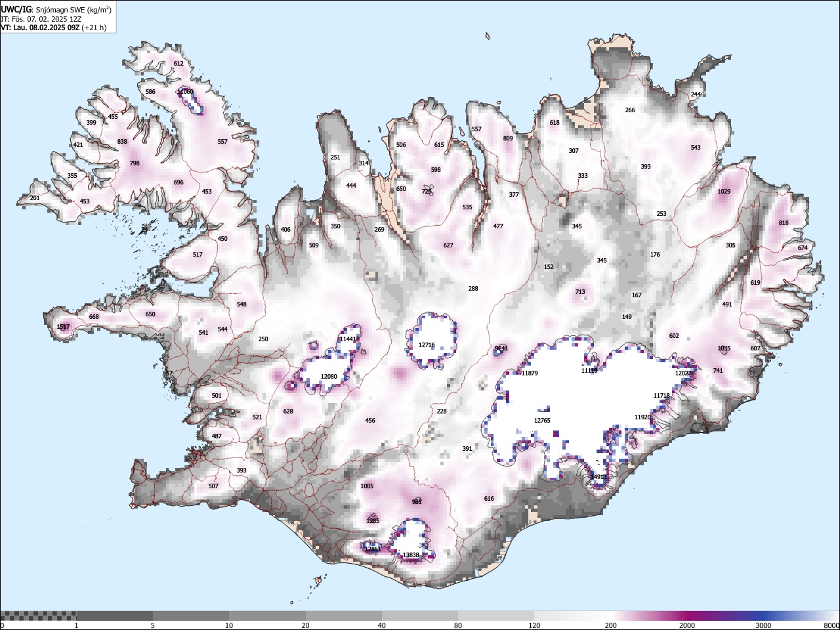Click the map value 9241
The width and height of the screenshot is (840, 630).
pyautogui.click(x=501, y=348)
